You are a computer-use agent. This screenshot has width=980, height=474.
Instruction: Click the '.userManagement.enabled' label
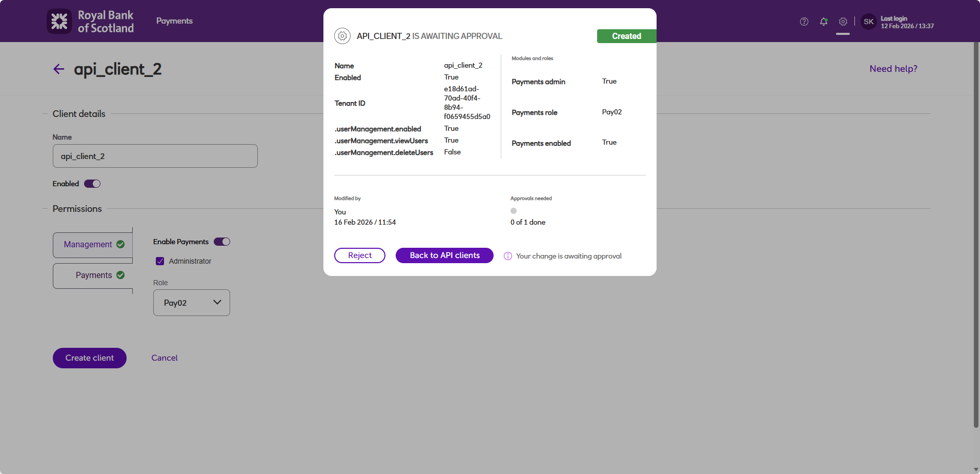pos(378,129)
